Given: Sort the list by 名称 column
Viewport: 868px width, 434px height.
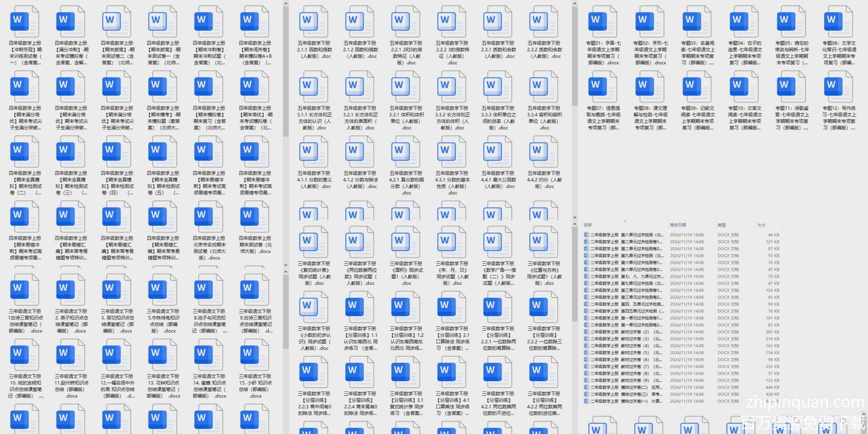Looking at the screenshot, I should click(588, 225).
